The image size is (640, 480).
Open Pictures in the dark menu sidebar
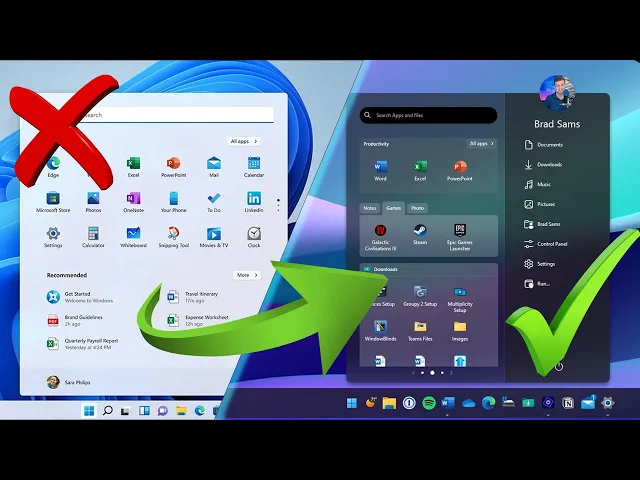(540, 204)
